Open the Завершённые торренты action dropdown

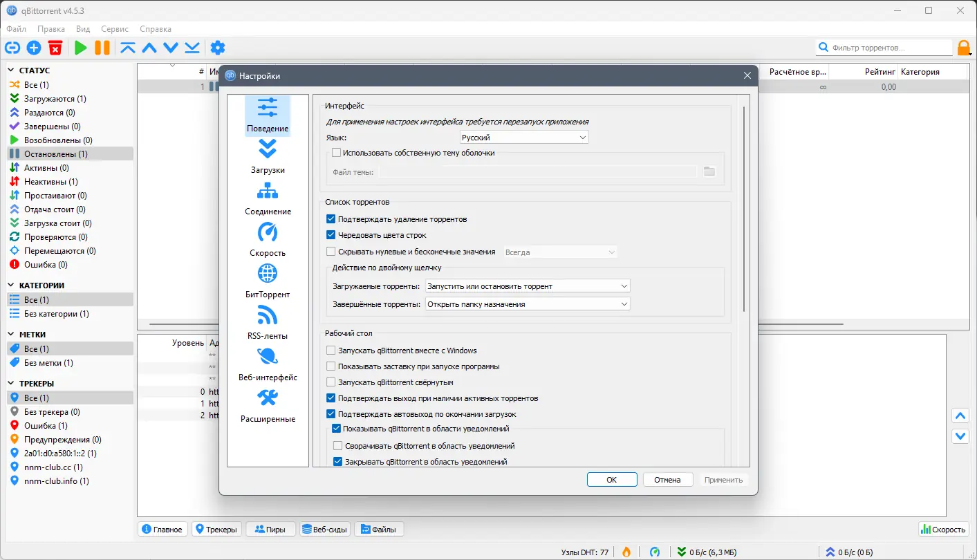[528, 304]
